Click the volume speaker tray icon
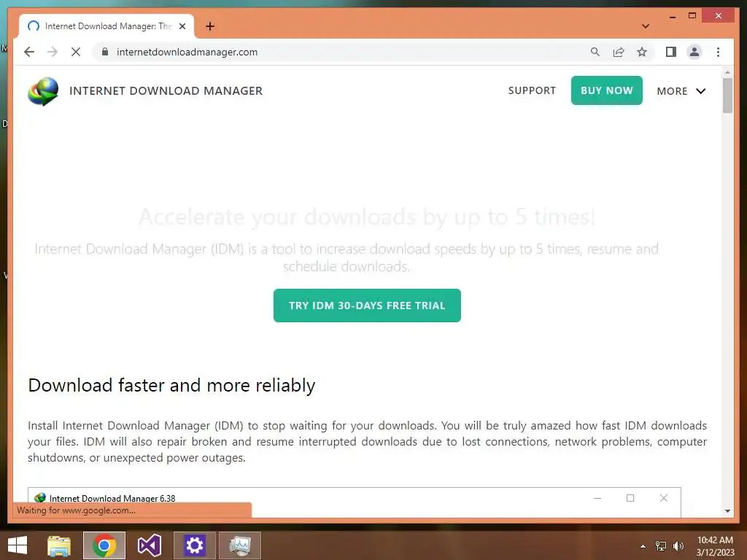Screen dimensions: 747x560 [x=678, y=546]
